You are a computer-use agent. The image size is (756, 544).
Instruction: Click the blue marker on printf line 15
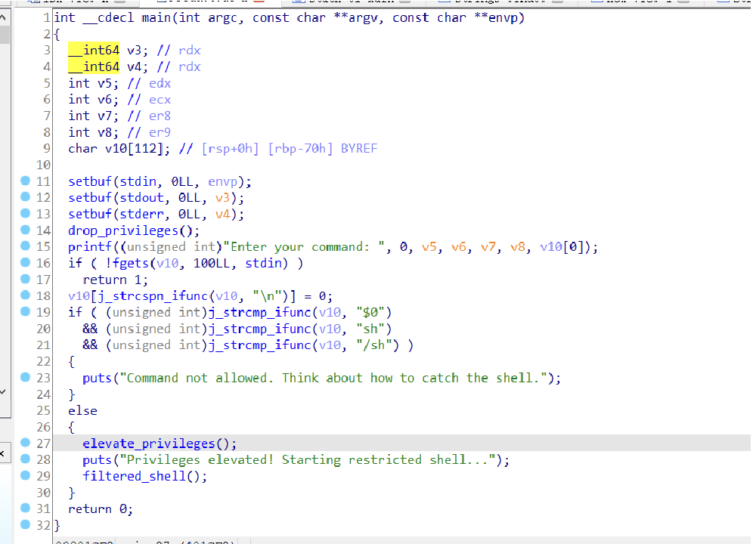(x=25, y=246)
